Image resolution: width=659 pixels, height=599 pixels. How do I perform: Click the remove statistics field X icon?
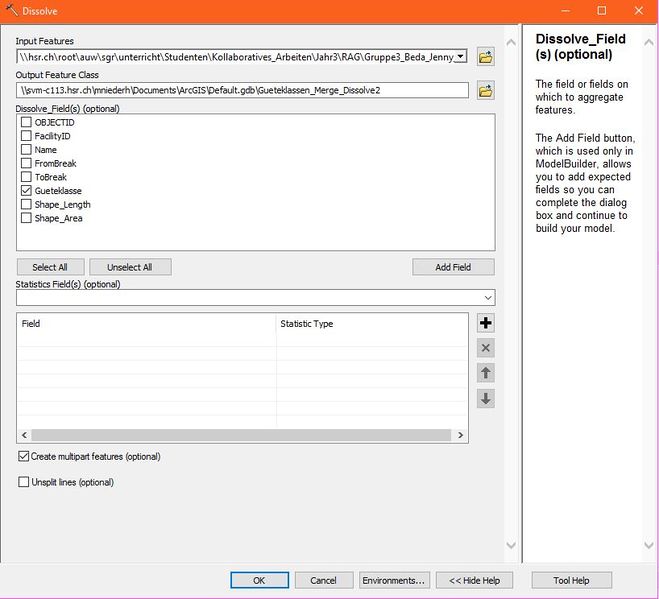point(486,348)
